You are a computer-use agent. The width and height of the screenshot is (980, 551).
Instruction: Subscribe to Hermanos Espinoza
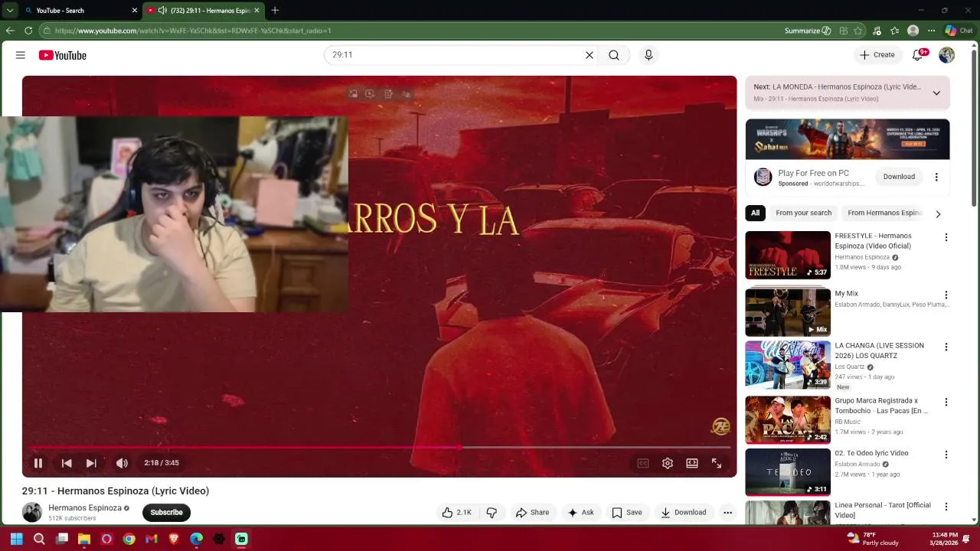(166, 513)
